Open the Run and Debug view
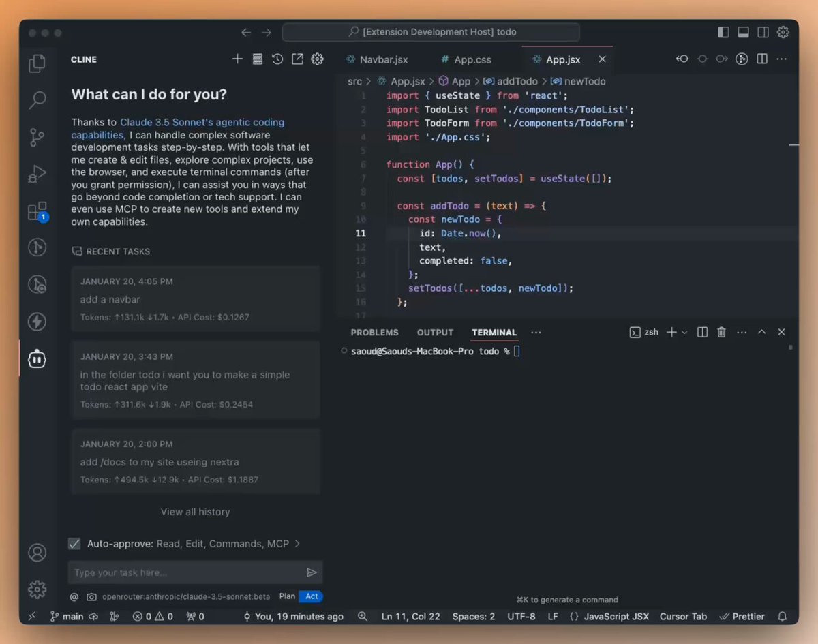The width and height of the screenshot is (818, 644). (37, 174)
